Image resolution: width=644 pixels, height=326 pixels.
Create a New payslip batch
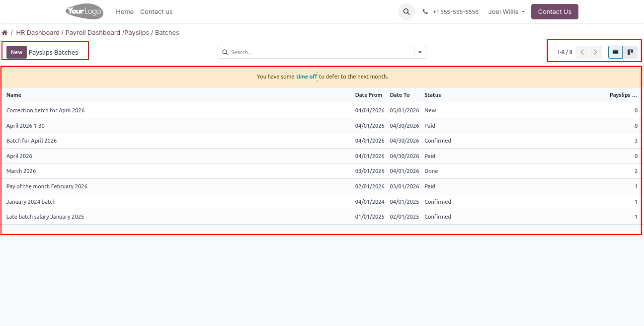[x=16, y=52]
